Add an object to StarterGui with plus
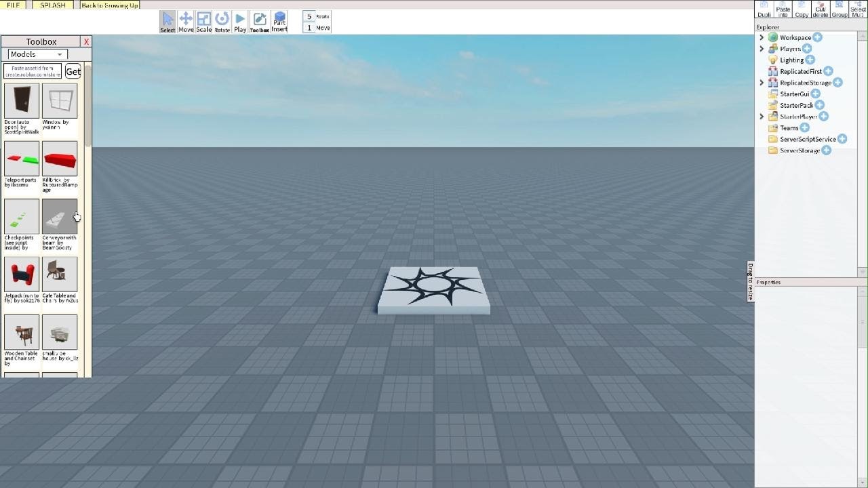Screen dimensions: 868x488 815,94
